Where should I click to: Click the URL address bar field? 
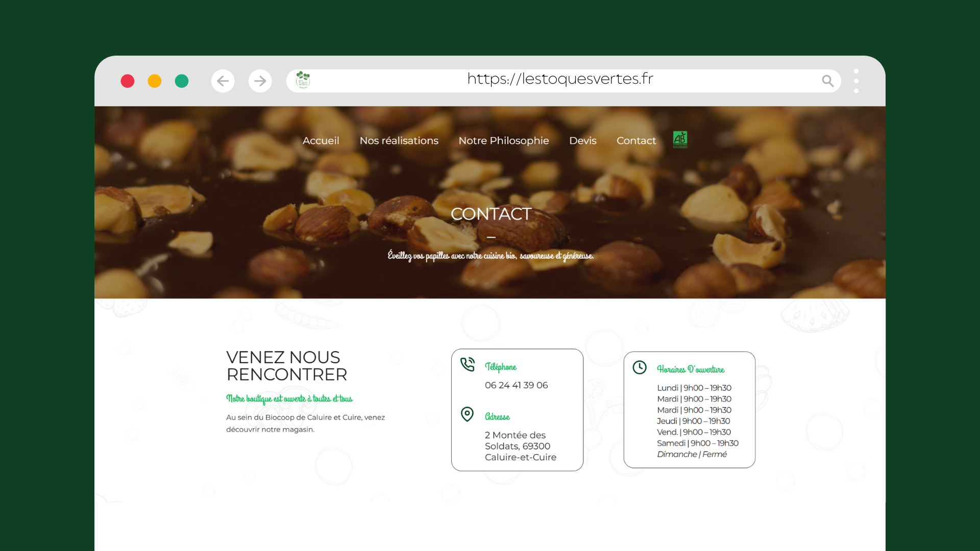pyautogui.click(x=560, y=80)
